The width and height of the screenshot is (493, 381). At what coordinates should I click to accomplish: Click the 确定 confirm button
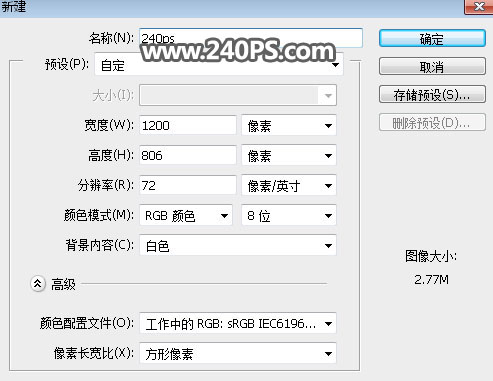(432, 39)
